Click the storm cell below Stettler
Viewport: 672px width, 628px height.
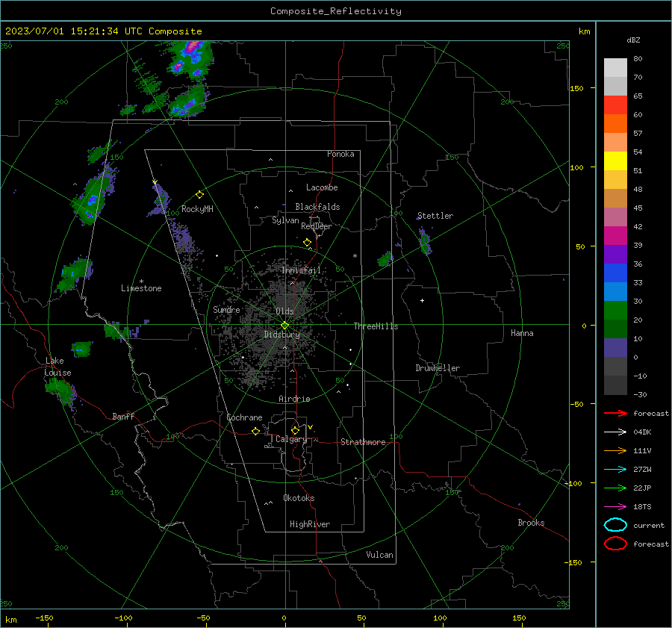tap(424, 242)
